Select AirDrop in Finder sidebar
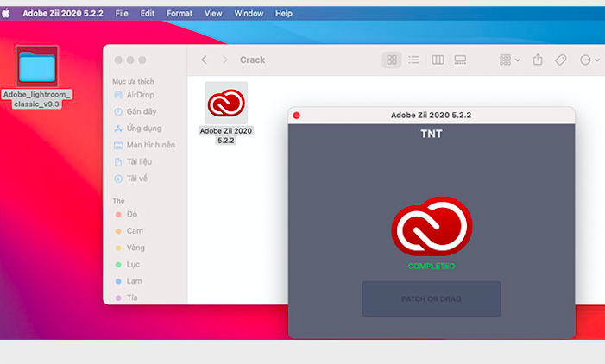605x364 pixels. (x=135, y=95)
